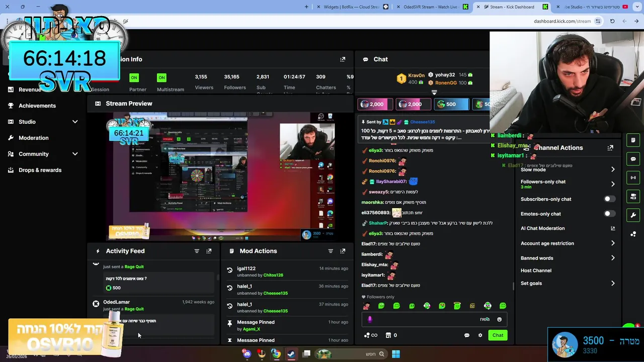Screen dimensions: 644x362
Task: Pop out the Activity Feed panel
Action: (209, 251)
